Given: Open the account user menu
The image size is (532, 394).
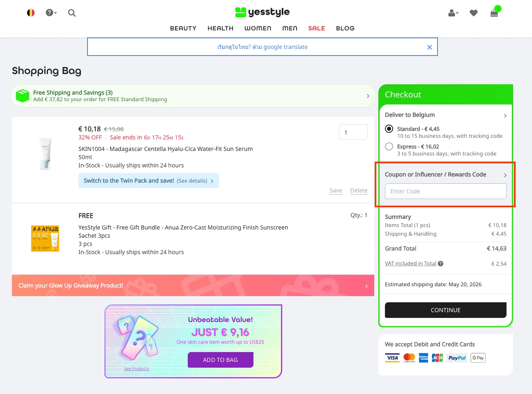Looking at the screenshot, I should (x=453, y=13).
